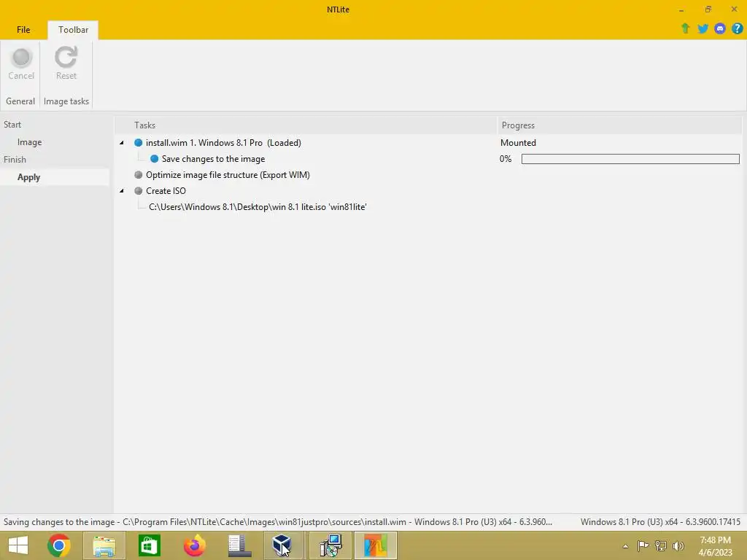Open the Windows Store taskbar icon
Image resolution: width=747 pixels, height=560 pixels.
[x=149, y=545]
